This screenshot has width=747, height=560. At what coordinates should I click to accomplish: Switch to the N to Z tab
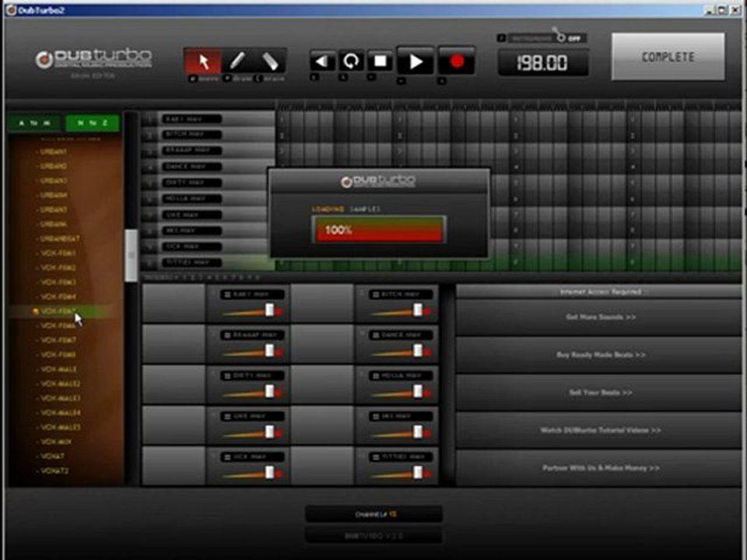(x=93, y=124)
